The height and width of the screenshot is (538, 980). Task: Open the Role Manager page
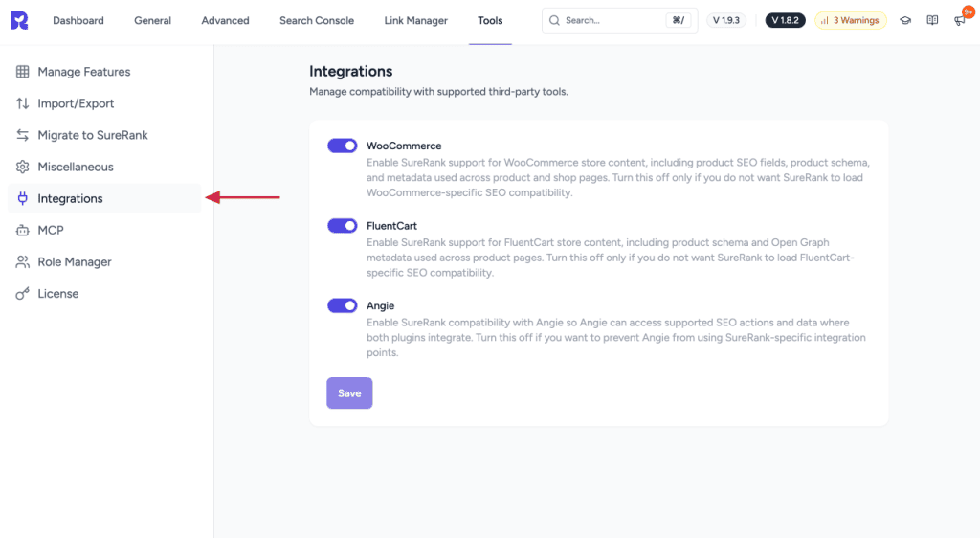tap(104, 261)
